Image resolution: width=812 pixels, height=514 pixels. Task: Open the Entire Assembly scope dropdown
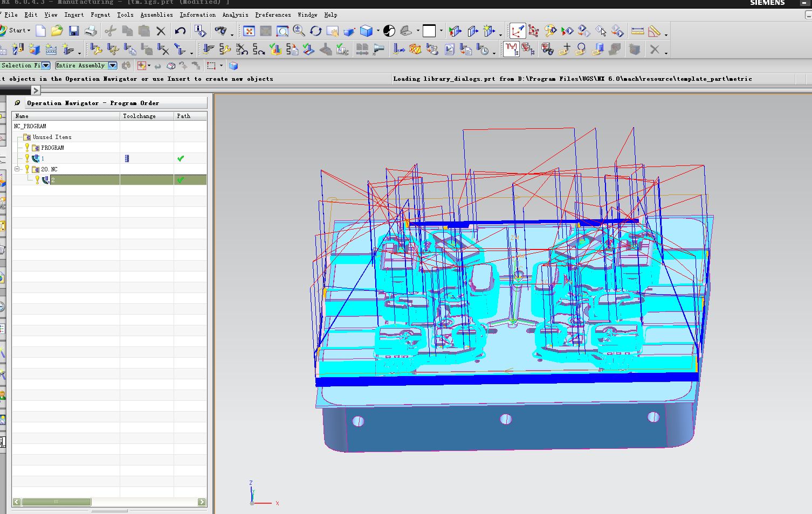coord(113,66)
